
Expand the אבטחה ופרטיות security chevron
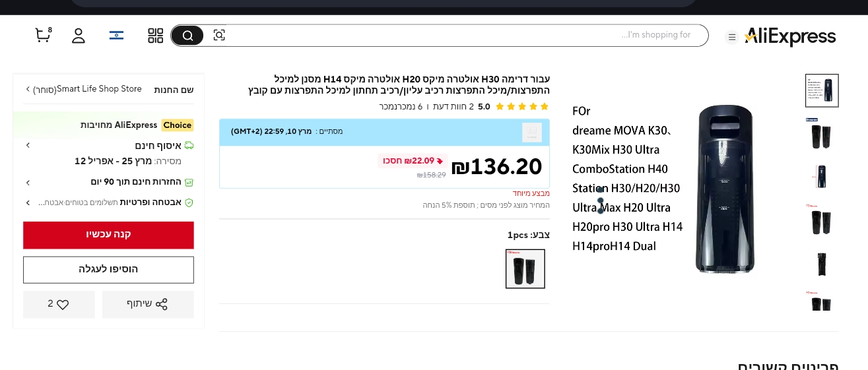[28, 202]
